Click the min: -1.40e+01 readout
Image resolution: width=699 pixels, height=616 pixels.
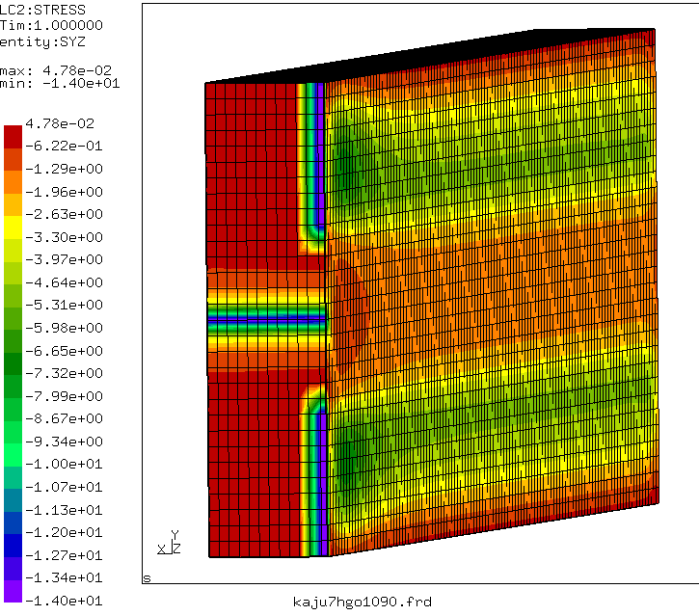click(60, 83)
